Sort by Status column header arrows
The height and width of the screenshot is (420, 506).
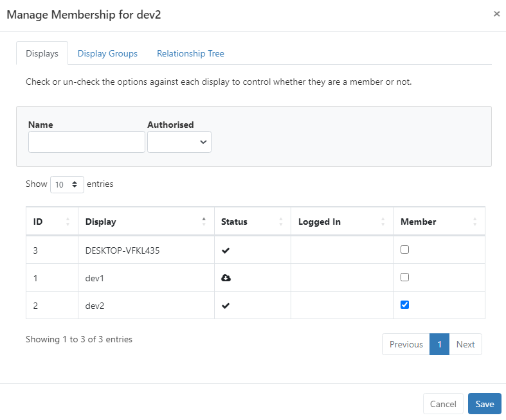pos(281,222)
